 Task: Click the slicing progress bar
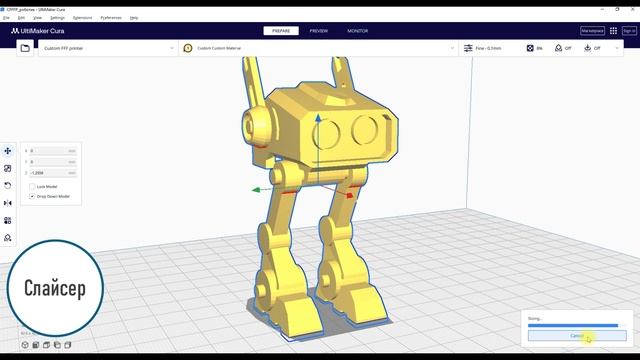577,325
